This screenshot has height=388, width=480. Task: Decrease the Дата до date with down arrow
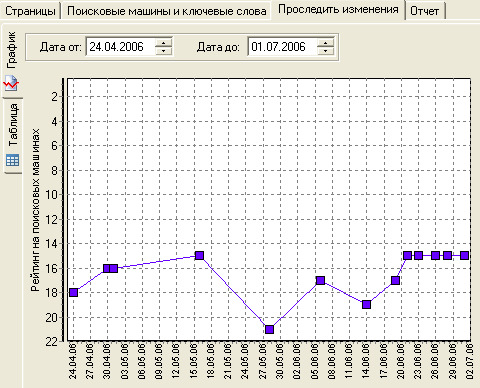click(325, 51)
